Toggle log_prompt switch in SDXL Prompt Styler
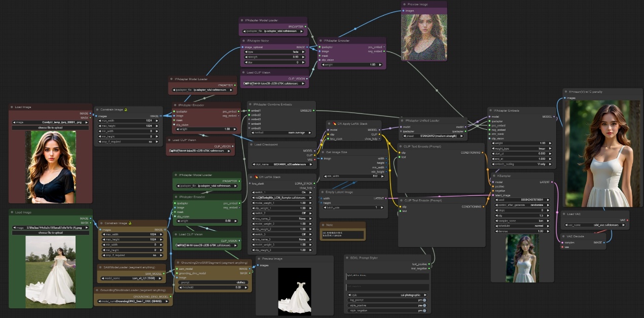 tap(424, 300)
